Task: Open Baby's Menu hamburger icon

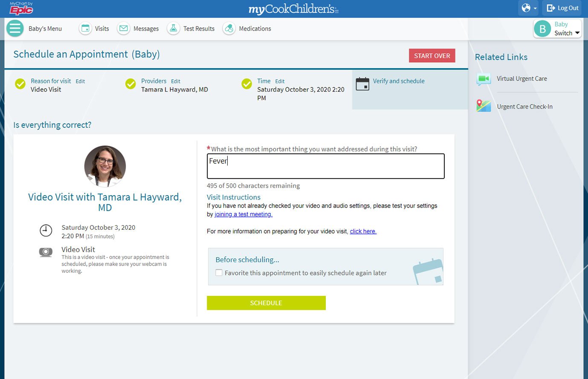Action: point(15,29)
